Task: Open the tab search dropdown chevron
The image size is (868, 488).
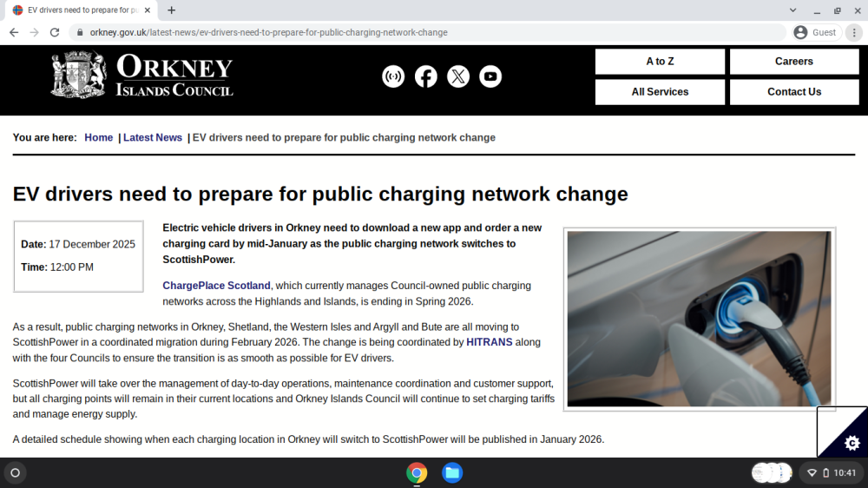Action: point(792,10)
